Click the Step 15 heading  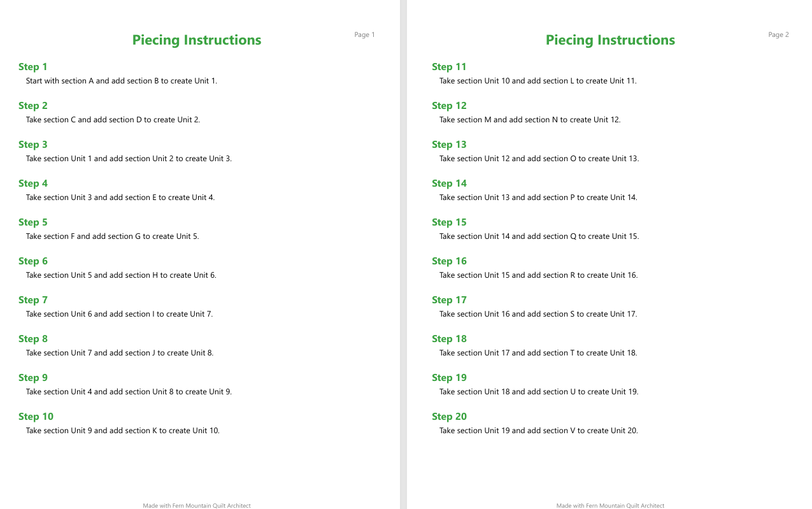click(x=449, y=222)
